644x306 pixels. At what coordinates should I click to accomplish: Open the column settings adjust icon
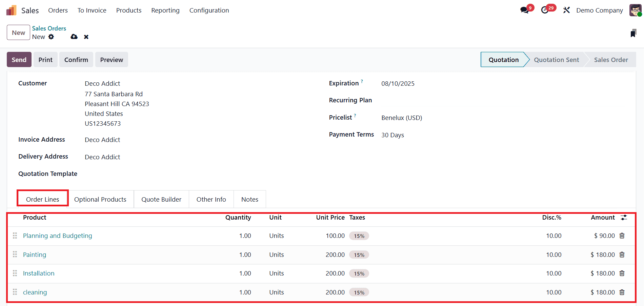click(624, 218)
